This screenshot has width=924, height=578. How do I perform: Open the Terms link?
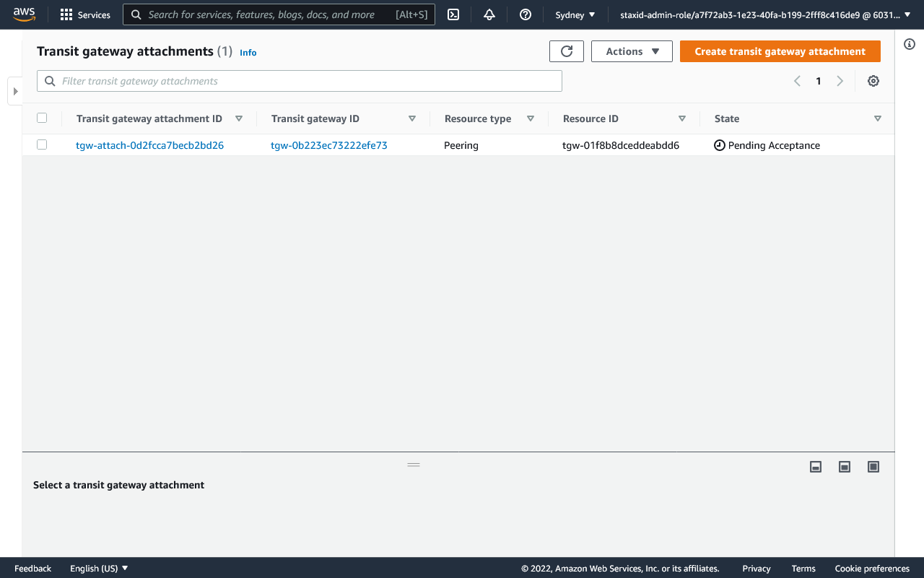pos(803,569)
